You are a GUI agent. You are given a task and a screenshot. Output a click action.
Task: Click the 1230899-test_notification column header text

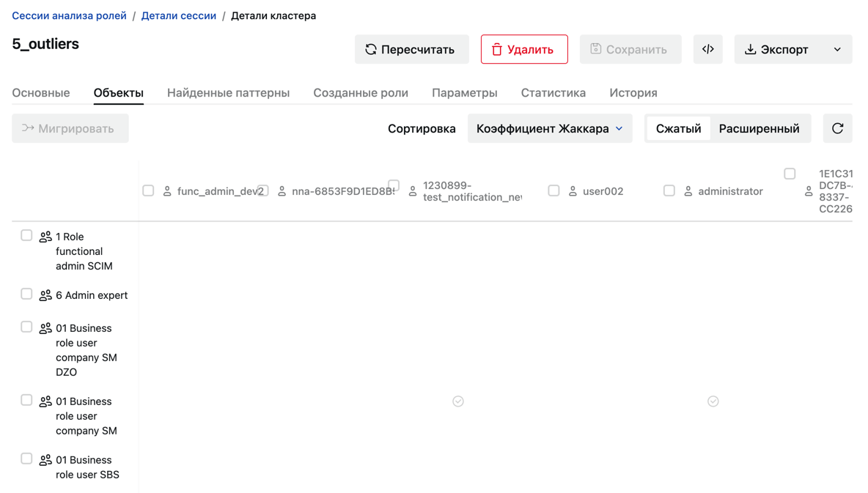click(472, 191)
